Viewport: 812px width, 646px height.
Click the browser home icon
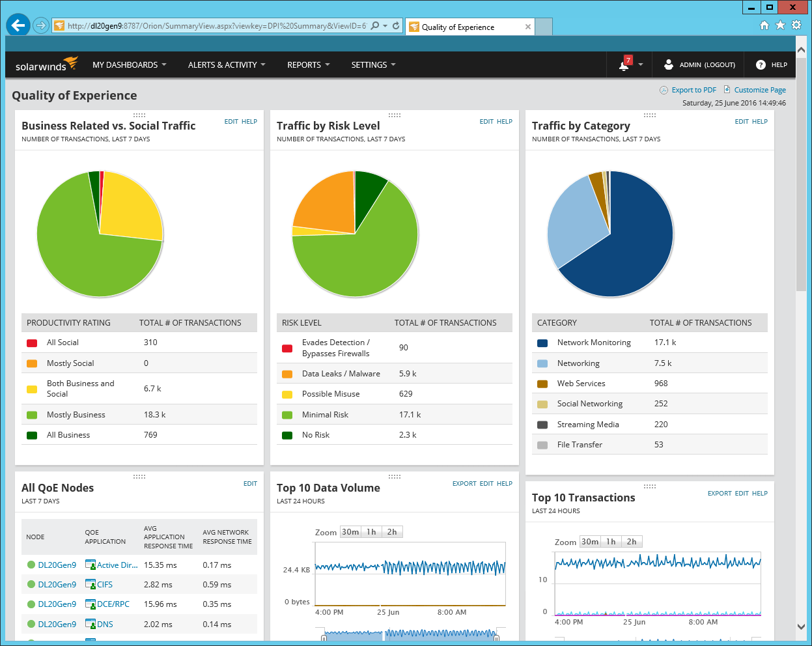pyautogui.click(x=764, y=25)
